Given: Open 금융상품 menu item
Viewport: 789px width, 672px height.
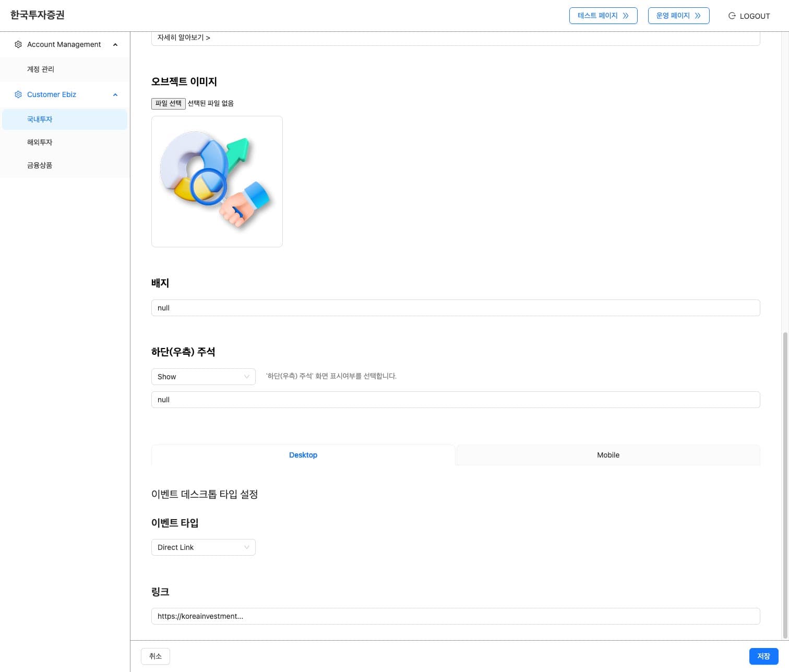Looking at the screenshot, I should pos(40,165).
